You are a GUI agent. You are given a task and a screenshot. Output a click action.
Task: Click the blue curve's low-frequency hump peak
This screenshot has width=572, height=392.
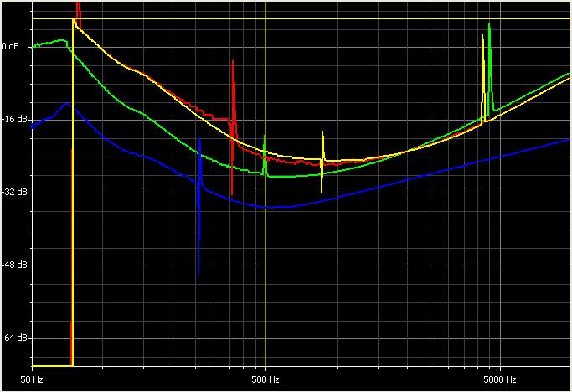click(x=66, y=104)
